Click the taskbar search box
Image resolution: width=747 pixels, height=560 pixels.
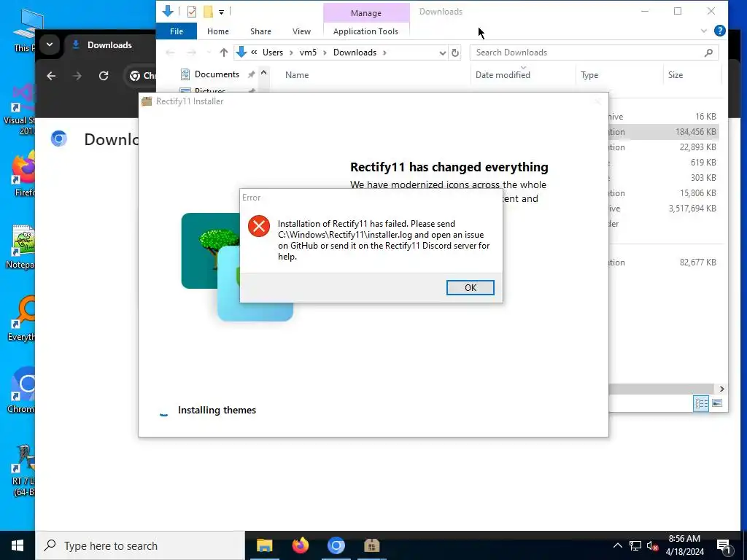point(140,545)
